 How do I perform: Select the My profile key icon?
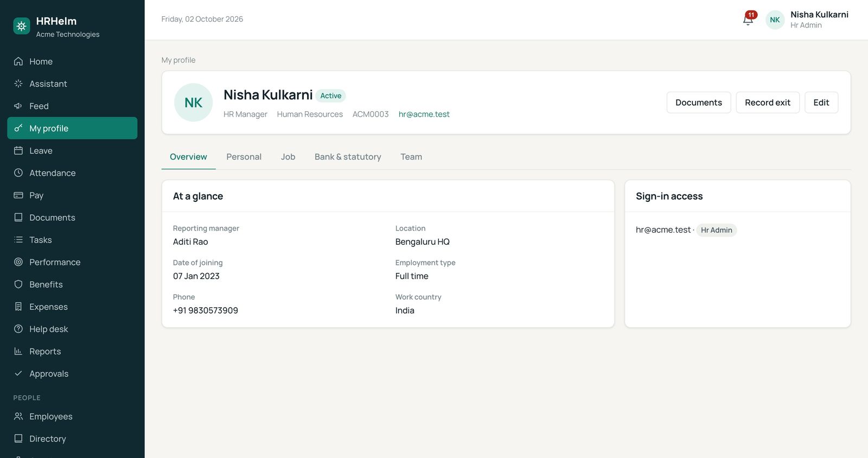18,128
